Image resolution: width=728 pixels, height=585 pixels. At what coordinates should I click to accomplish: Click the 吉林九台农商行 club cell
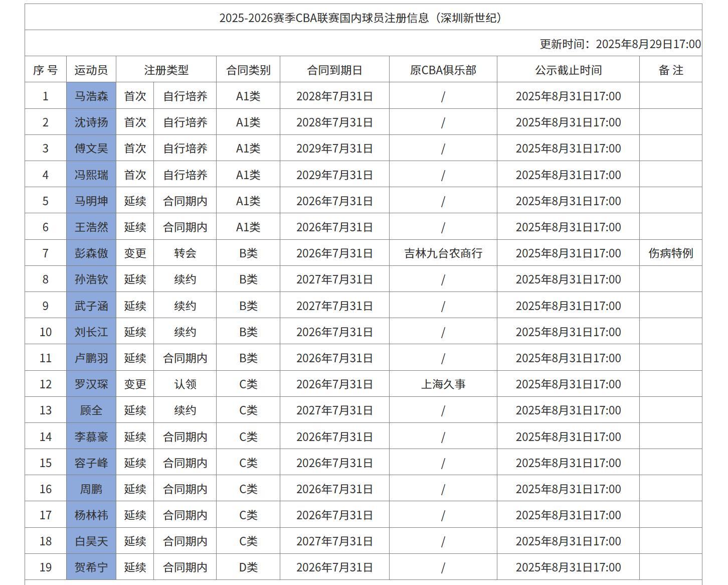point(443,253)
